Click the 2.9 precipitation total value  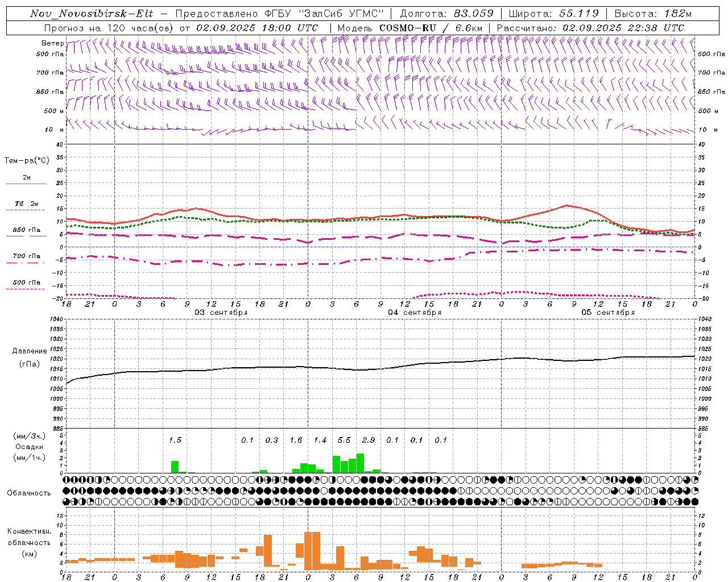[369, 440]
